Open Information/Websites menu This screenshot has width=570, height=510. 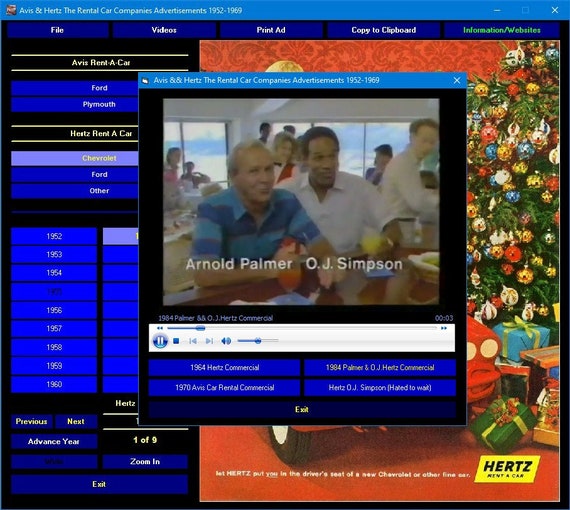[502, 30]
